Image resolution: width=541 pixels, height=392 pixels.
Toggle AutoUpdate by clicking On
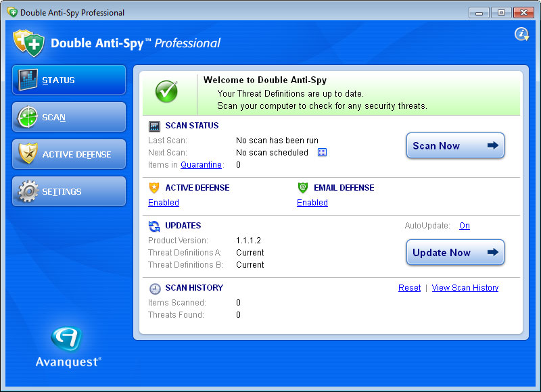pos(465,226)
